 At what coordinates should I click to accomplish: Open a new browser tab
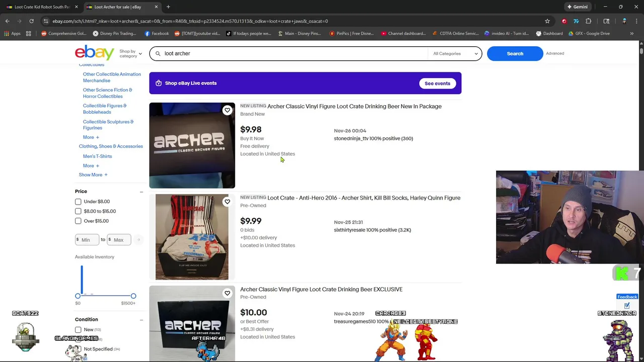(168, 7)
